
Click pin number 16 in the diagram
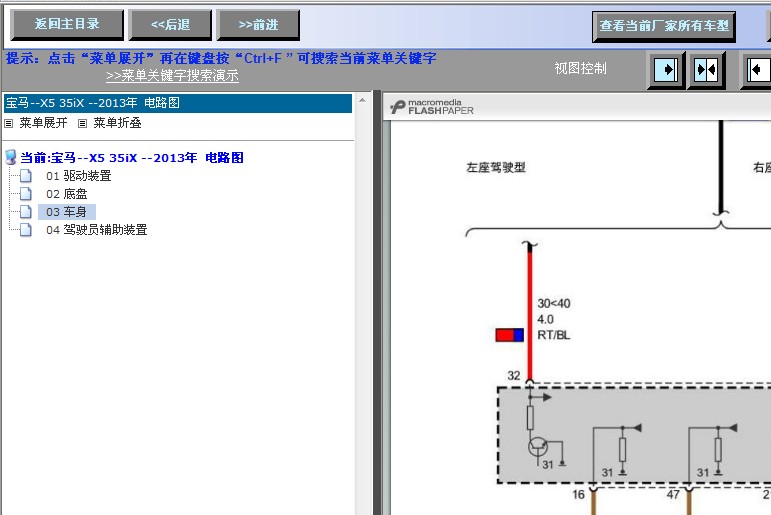(x=578, y=494)
